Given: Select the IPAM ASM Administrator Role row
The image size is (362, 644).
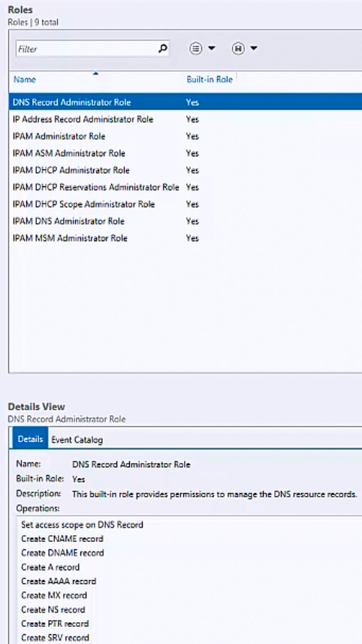Looking at the screenshot, I should pos(185,153).
